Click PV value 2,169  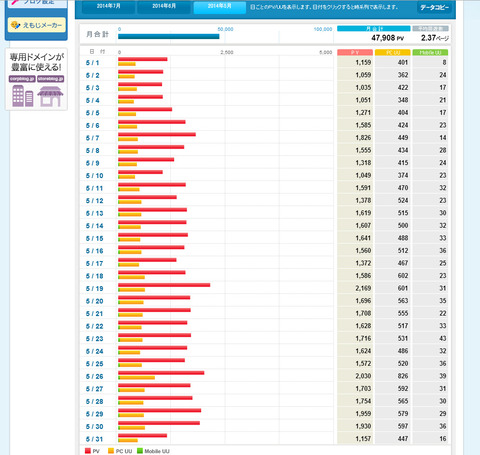tap(363, 288)
